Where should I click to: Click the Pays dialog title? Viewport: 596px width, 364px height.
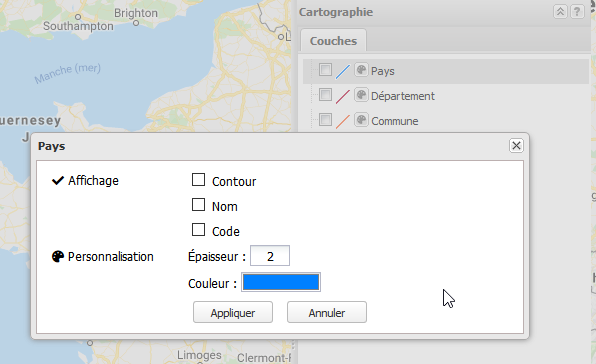click(x=52, y=146)
